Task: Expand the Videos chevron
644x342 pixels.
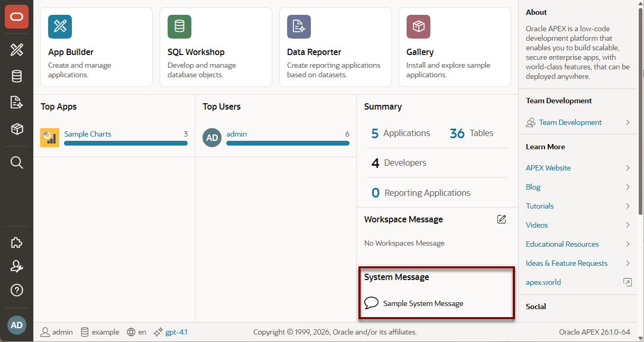Action: pyautogui.click(x=628, y=225)
